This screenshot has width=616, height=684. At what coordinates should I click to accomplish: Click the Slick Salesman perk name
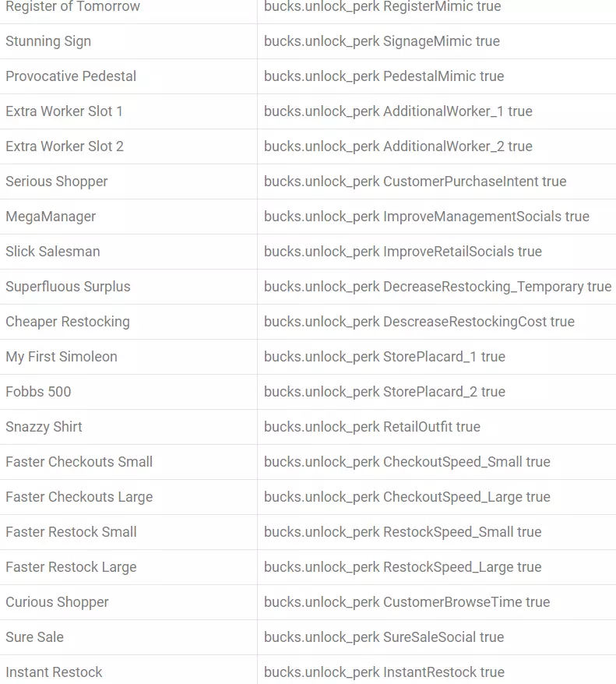coord(53,252)
